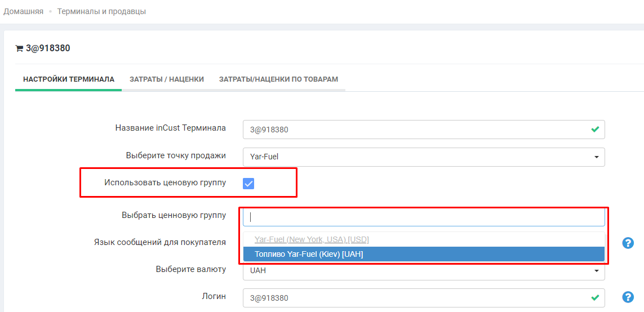This screenshot has width=644, height=312.
Task: Toggle the Использовать ценовую группу checkbox
Action: tap(248, 183)
